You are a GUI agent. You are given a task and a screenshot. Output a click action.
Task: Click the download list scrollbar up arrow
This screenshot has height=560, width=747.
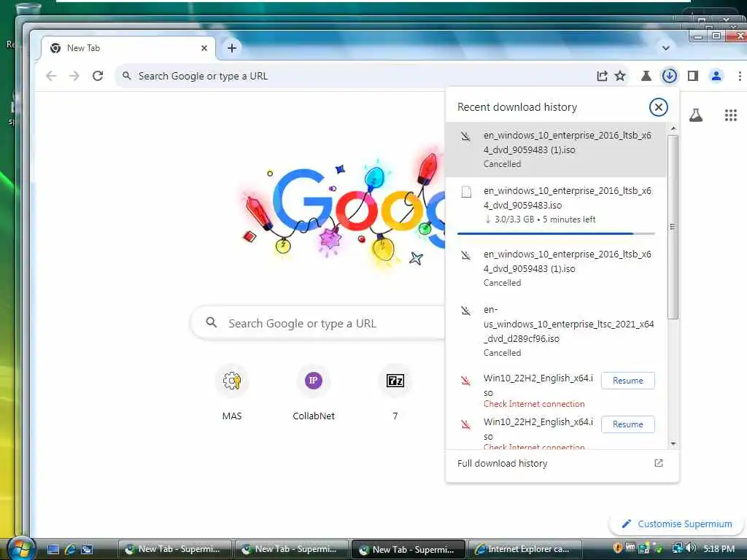click(x=673, y=128)
